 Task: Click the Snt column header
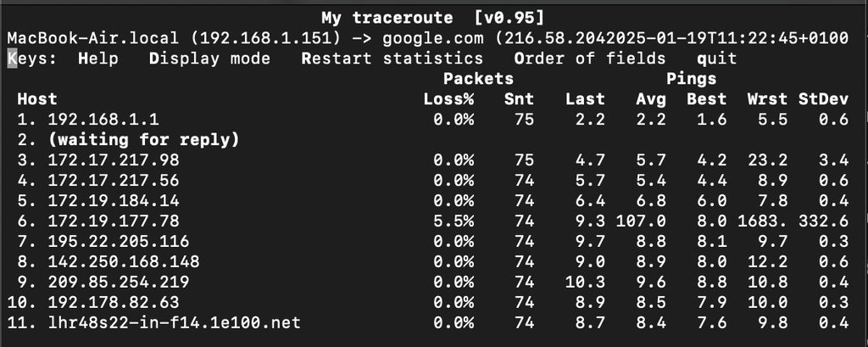(x=519, y=99)
